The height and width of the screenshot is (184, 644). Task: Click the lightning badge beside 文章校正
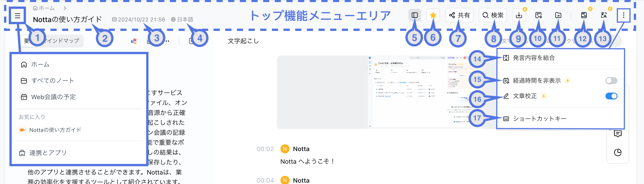click(x=544, y=96)
